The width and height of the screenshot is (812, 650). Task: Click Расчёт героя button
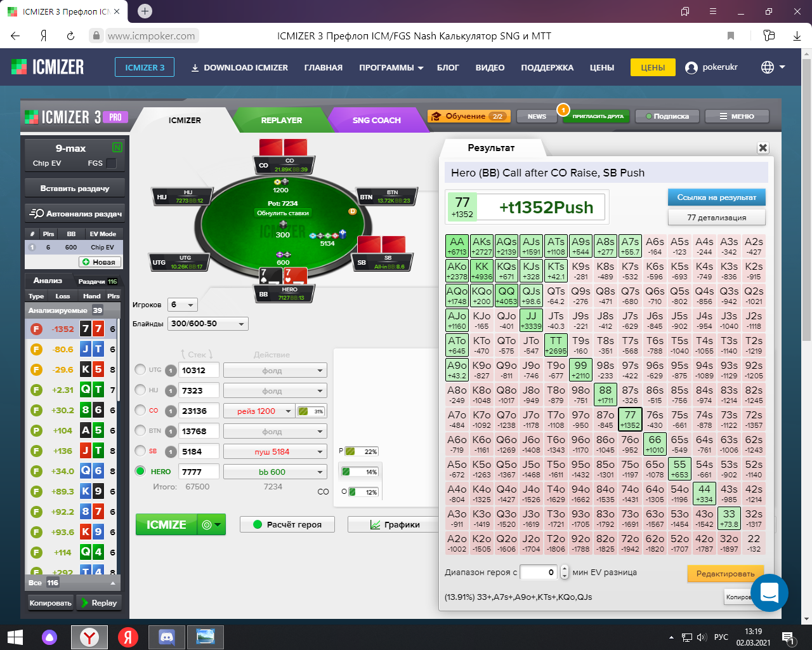pyautogui.click(x=287, y=524)
